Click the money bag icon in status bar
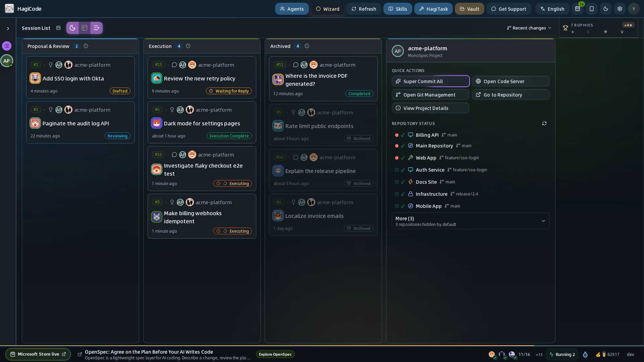This screenshot has width=644, height=362. [x=598, y=354]
